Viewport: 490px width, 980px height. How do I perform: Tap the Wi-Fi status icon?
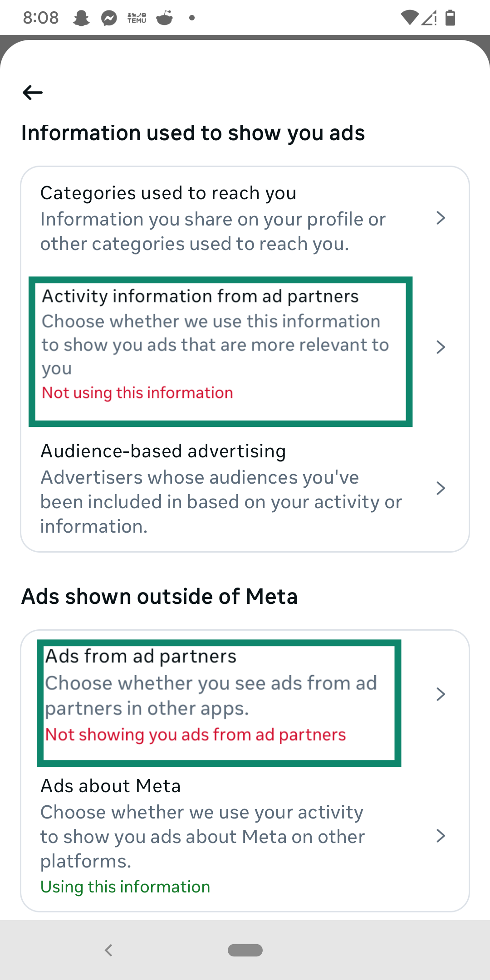[409, 17]
